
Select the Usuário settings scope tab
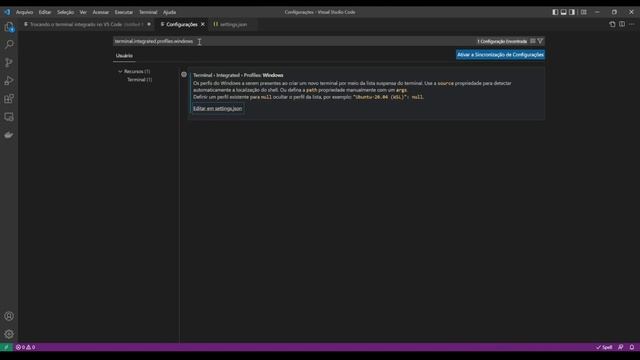tap(124, 56)
